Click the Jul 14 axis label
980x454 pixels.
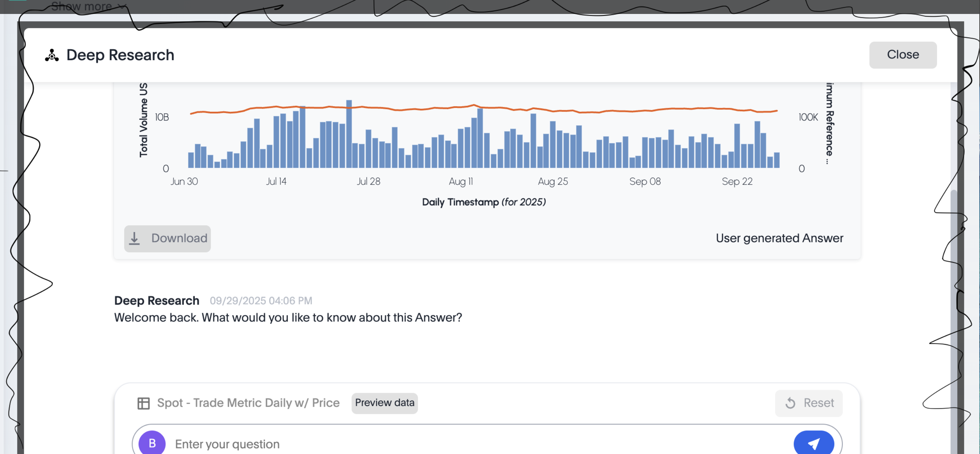pyautogui.click(x=276, y=181)
